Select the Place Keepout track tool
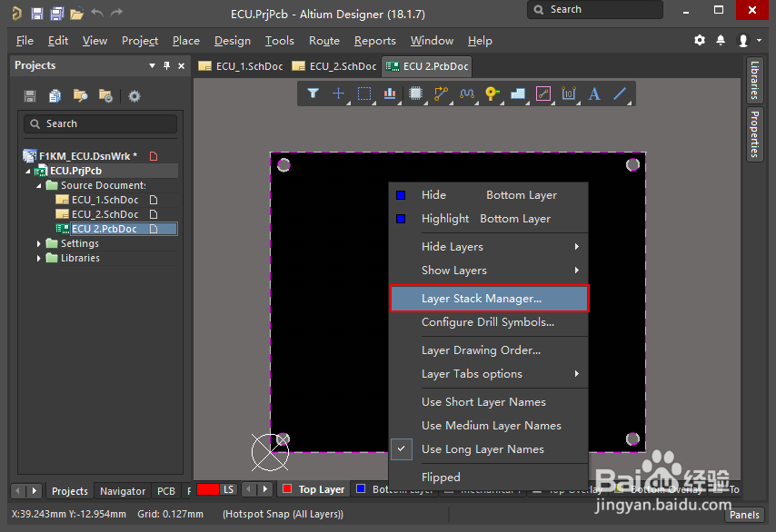776x532 pixels. [x=543, y=94]
